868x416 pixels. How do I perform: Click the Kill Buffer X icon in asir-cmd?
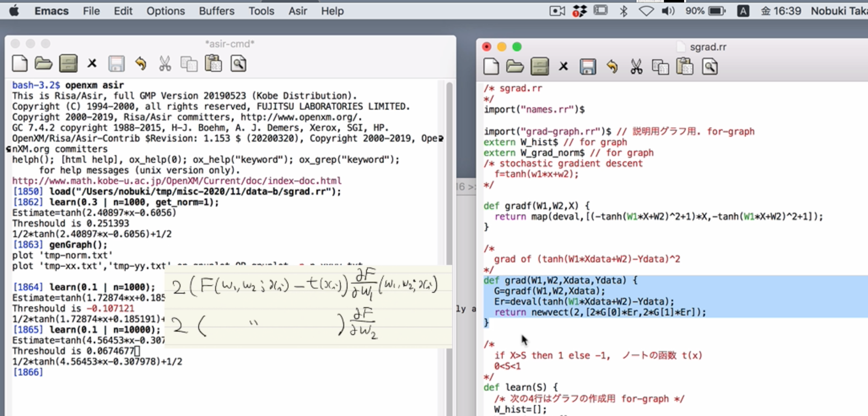click(x=92, y=64)
